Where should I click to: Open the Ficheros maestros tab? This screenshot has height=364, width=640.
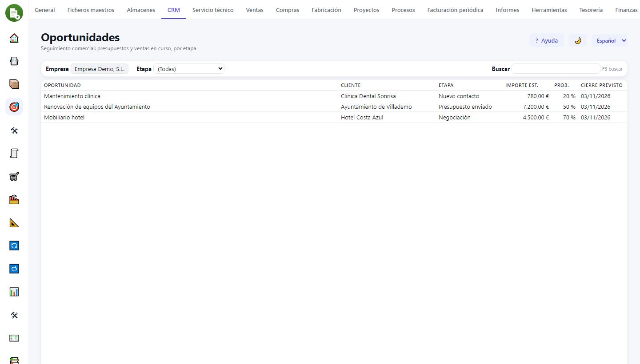coord(91,10)
